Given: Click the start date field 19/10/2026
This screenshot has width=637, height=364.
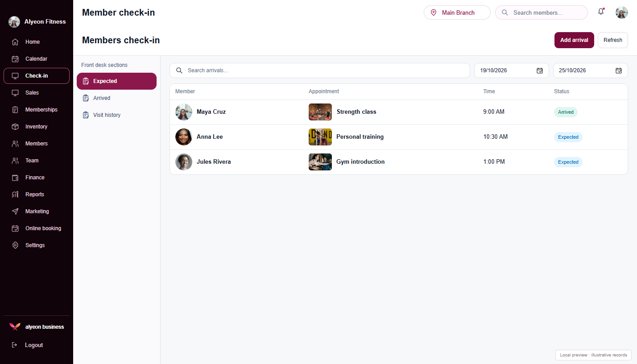Looking at the screenshot, I should [512, 70].
